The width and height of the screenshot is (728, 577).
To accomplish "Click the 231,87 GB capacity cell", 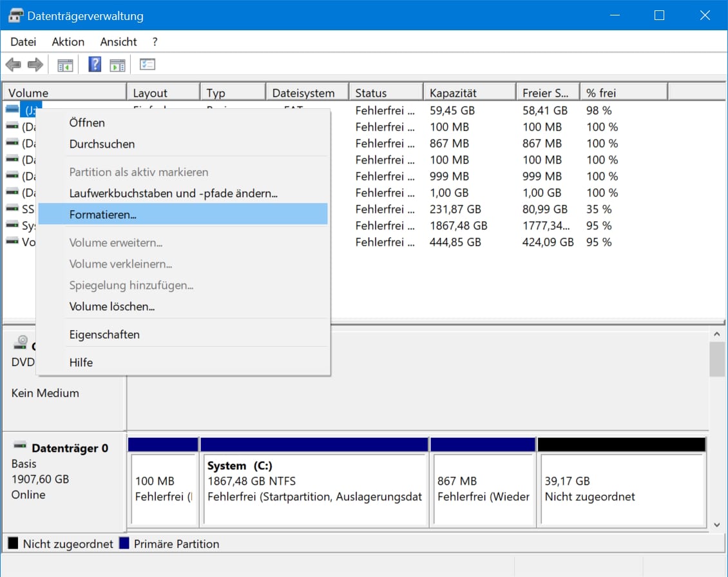I will [x=455, y=209].
